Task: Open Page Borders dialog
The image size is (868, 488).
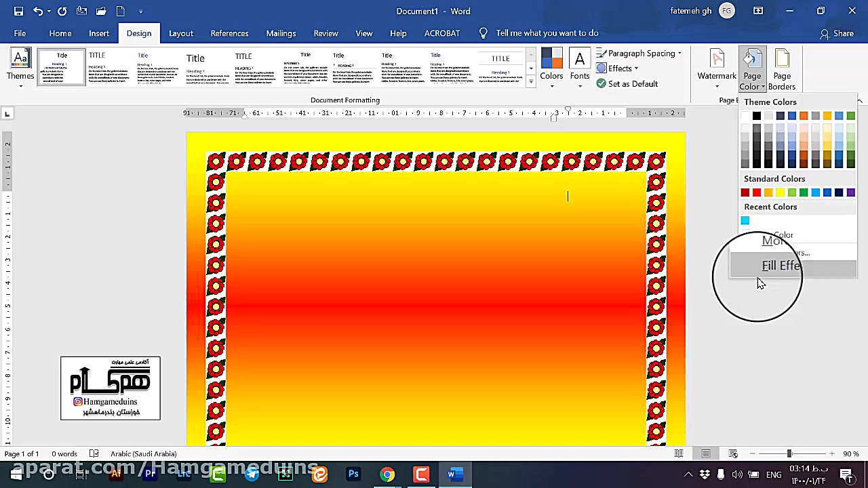Action: point(782,69)
